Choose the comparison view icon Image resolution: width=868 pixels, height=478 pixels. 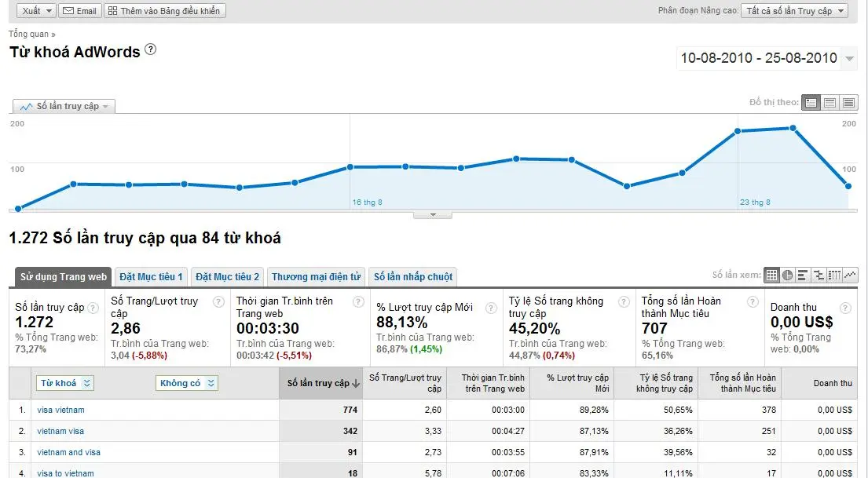819,275
